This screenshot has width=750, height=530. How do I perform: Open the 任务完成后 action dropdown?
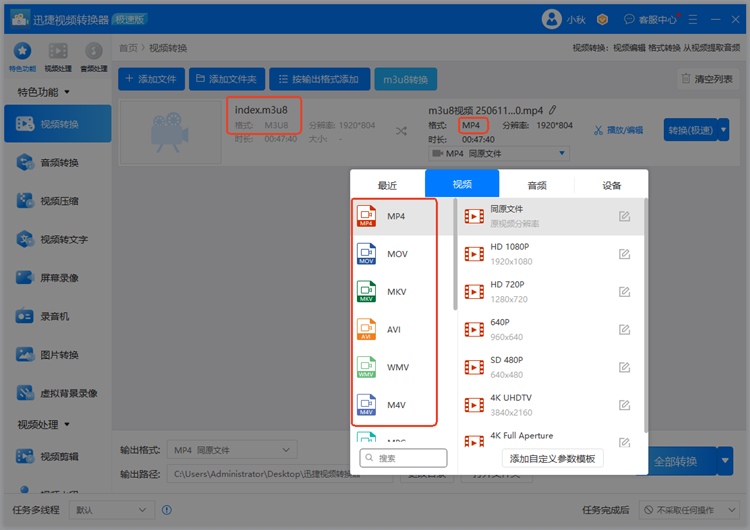click(x=690, y=510)
